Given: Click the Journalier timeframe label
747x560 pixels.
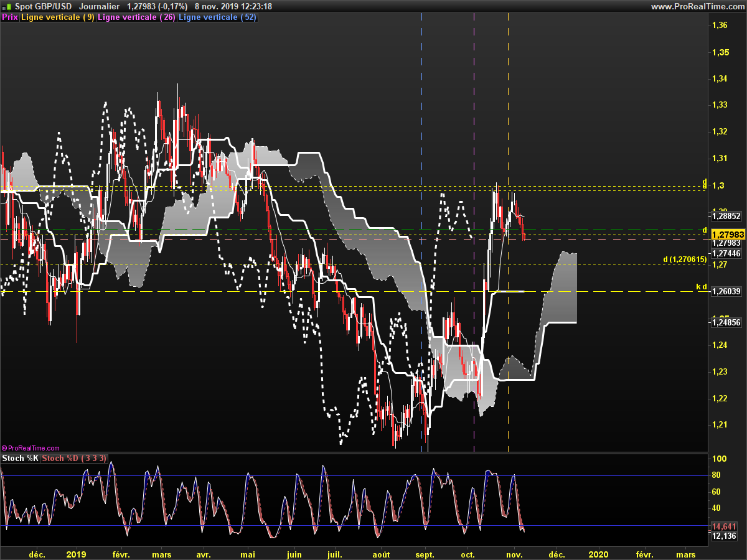Looking at the screenshot, I should tap(100, 6).
